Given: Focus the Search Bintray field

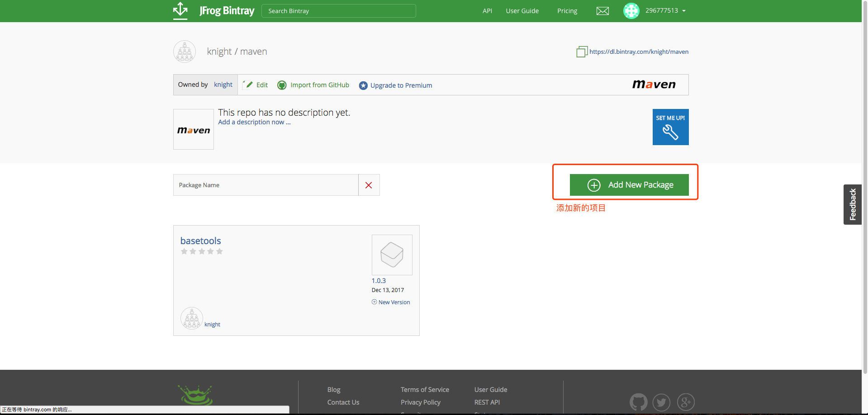Looking at the screenshot, I should (339, 11).
